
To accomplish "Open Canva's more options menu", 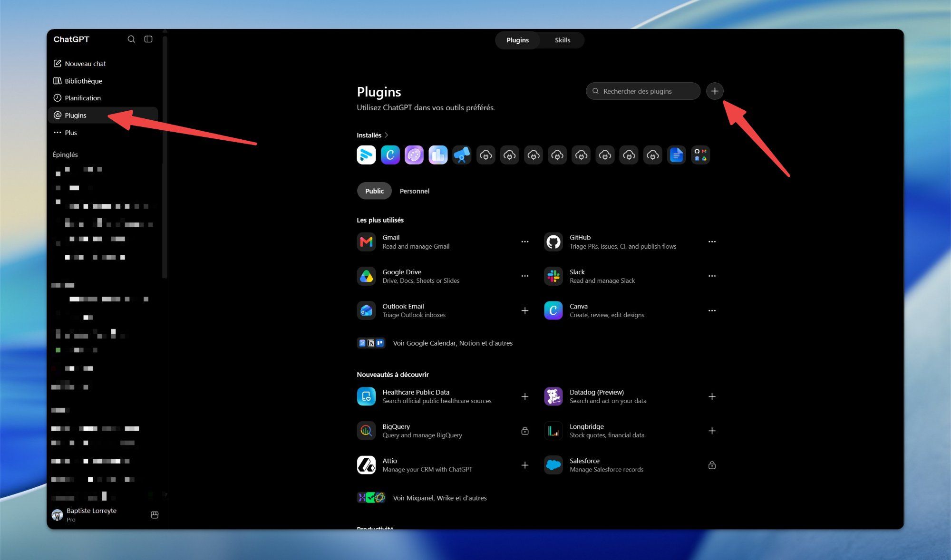I will tap(712, 310).
